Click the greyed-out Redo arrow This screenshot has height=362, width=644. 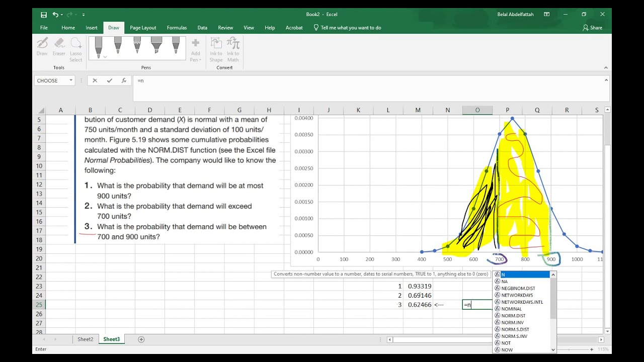click(69, 15)
